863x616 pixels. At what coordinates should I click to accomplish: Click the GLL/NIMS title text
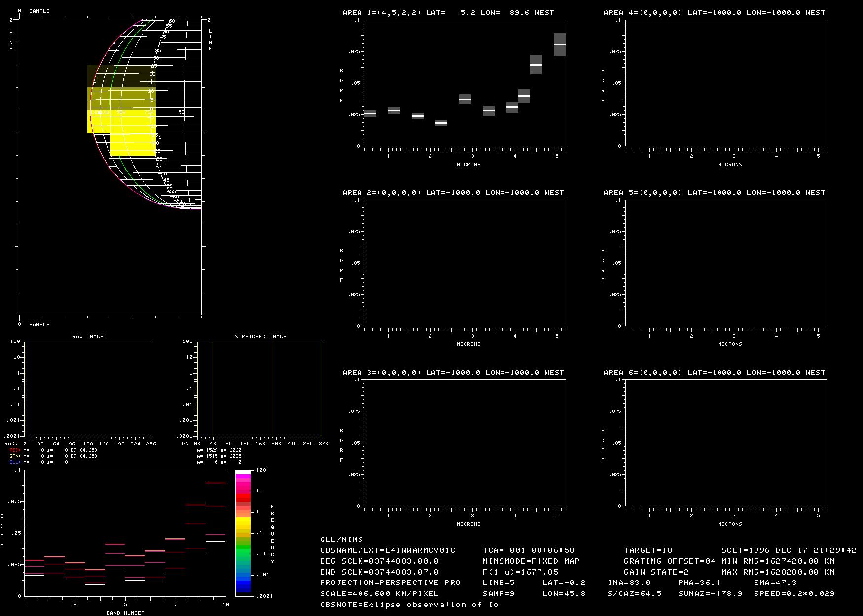[341, 540]
